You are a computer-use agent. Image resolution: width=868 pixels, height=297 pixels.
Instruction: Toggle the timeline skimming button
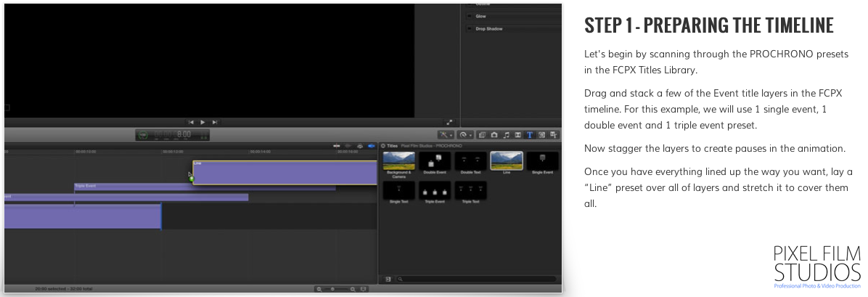tap(337, 146)
